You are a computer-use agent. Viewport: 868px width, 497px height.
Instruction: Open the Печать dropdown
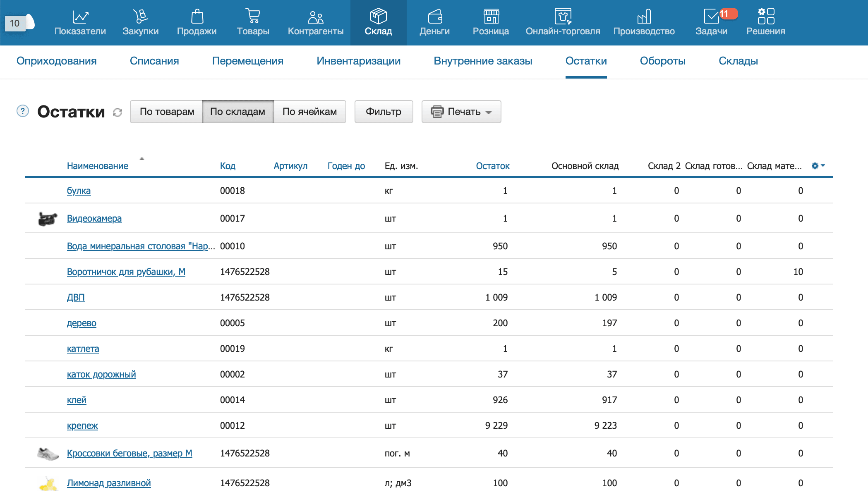coord(461,112)
